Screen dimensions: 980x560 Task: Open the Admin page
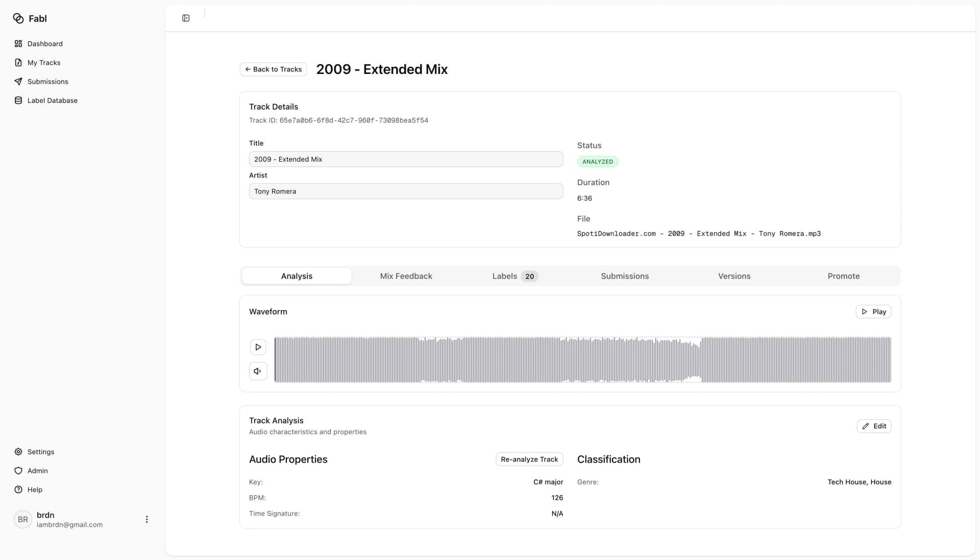[37, 471]
